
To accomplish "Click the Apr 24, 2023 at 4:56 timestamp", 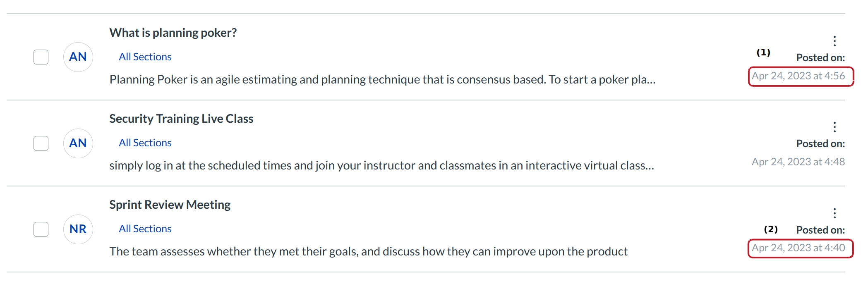I will coord(798,76).
